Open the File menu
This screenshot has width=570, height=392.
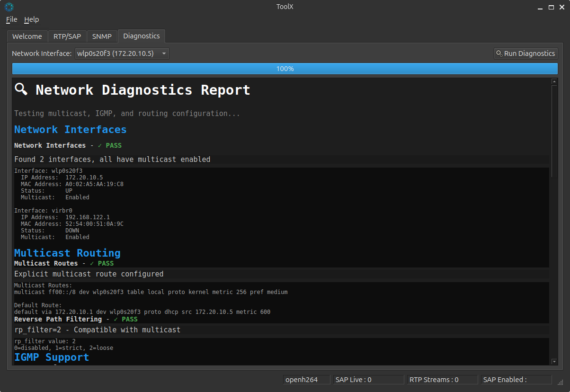pyautogui.click(x=10, y=19)
